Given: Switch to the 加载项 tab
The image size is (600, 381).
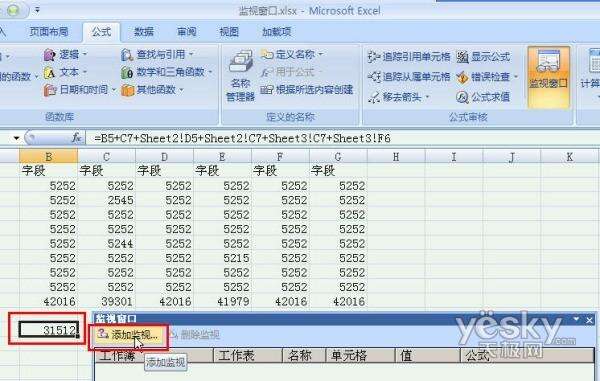Looking at the screenshot, I should (277, 32).
